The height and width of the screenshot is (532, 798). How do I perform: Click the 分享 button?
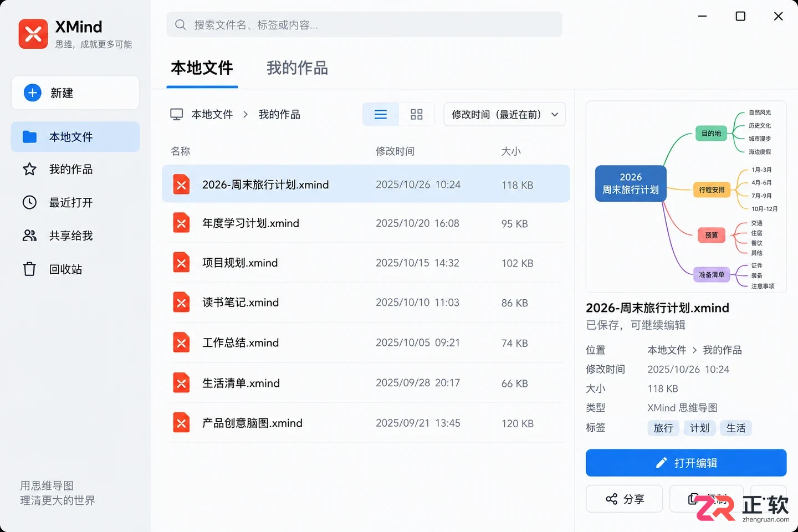click(x=624, y=499)
